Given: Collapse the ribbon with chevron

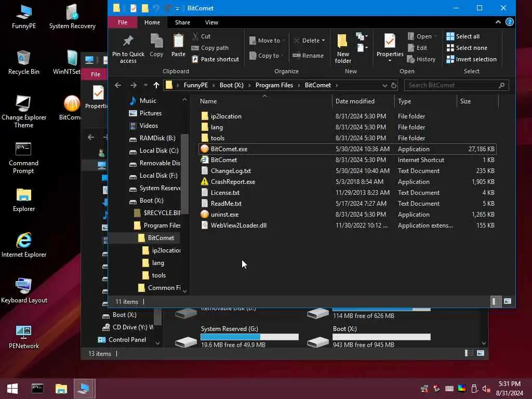Looking at the screenshot, I should (498, 22).
